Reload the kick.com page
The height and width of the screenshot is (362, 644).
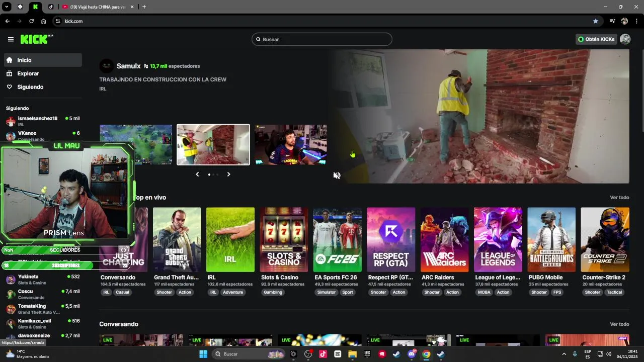pyautogui.click(x=31, y=21)
